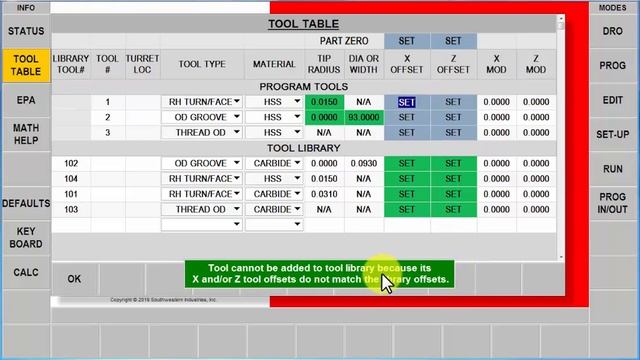Dismiss the green tool library warning message
This screenshot has height=360, width=640.
point(319,274)
